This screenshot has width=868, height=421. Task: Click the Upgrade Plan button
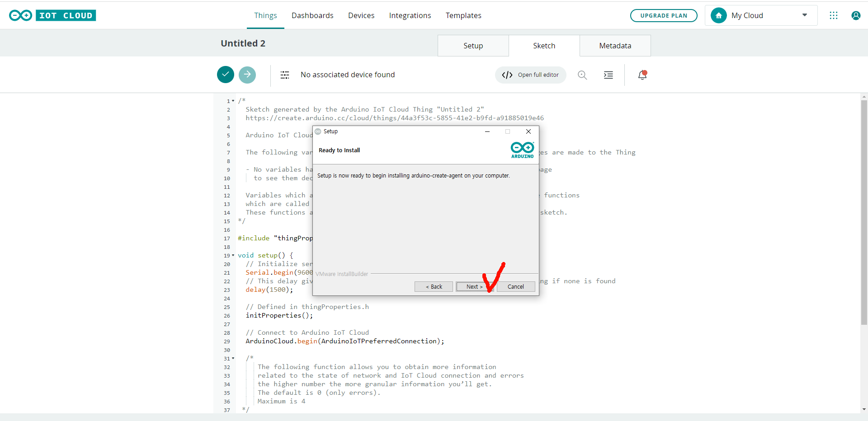664,15
